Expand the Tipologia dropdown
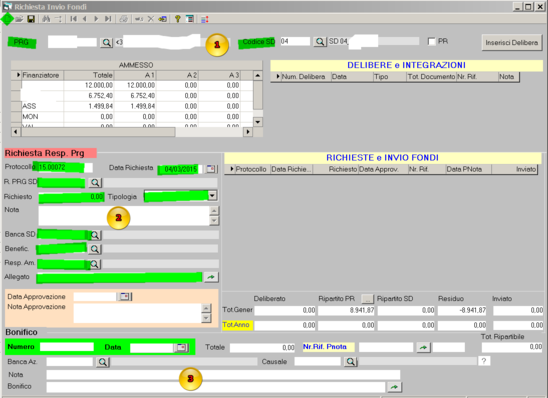 point(212,196)
